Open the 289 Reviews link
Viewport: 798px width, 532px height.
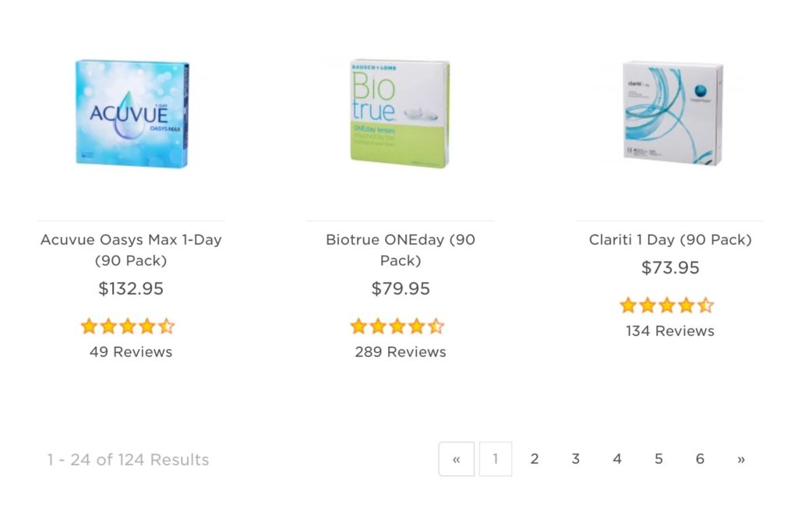point(401,352)
